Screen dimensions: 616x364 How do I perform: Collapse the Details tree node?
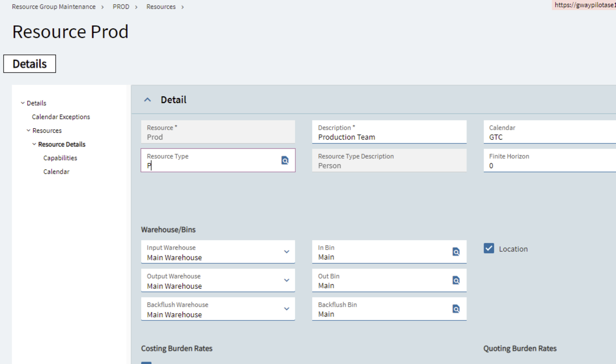coord(23,103)
